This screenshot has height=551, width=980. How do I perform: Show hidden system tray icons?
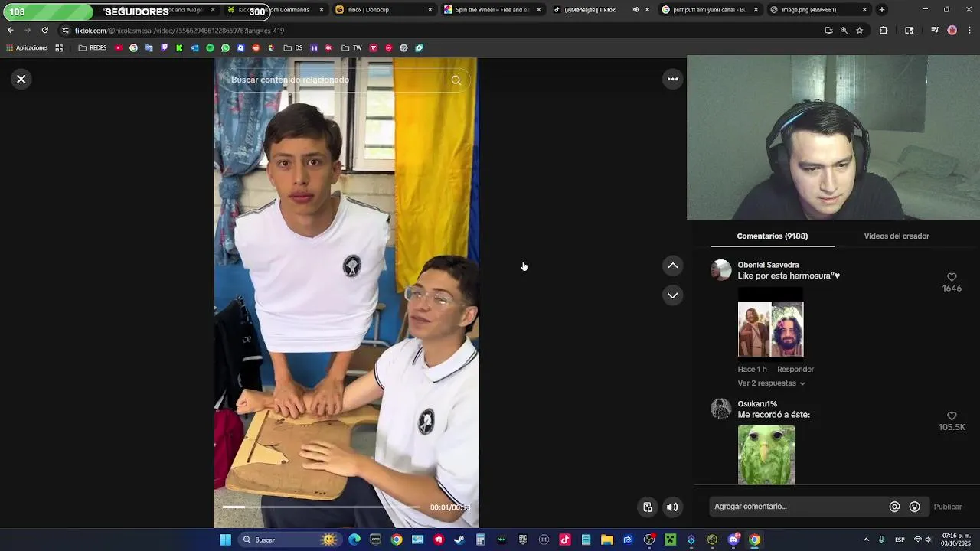click(x=866, y=540)
